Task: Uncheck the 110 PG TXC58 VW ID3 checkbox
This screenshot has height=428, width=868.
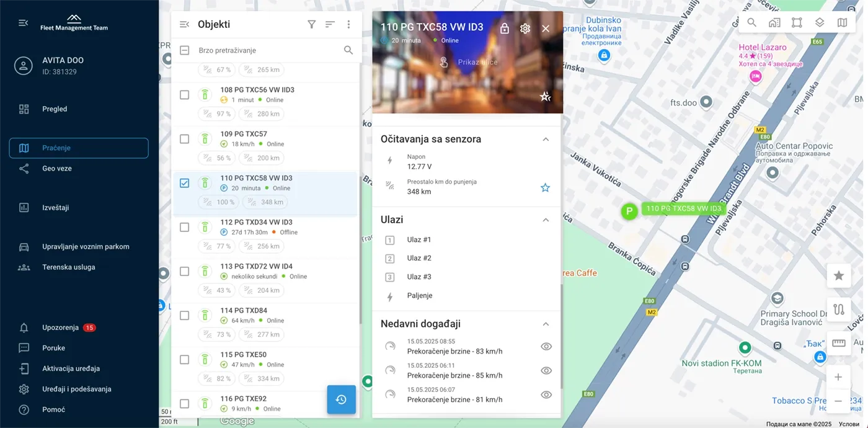Action: pos(184,183)
